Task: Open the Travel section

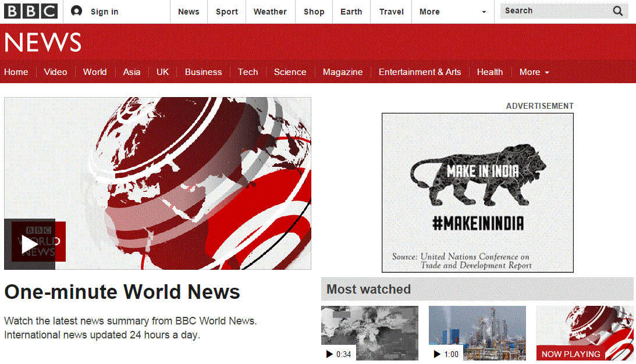Action: pyautogui.click(x=392, y=12)
